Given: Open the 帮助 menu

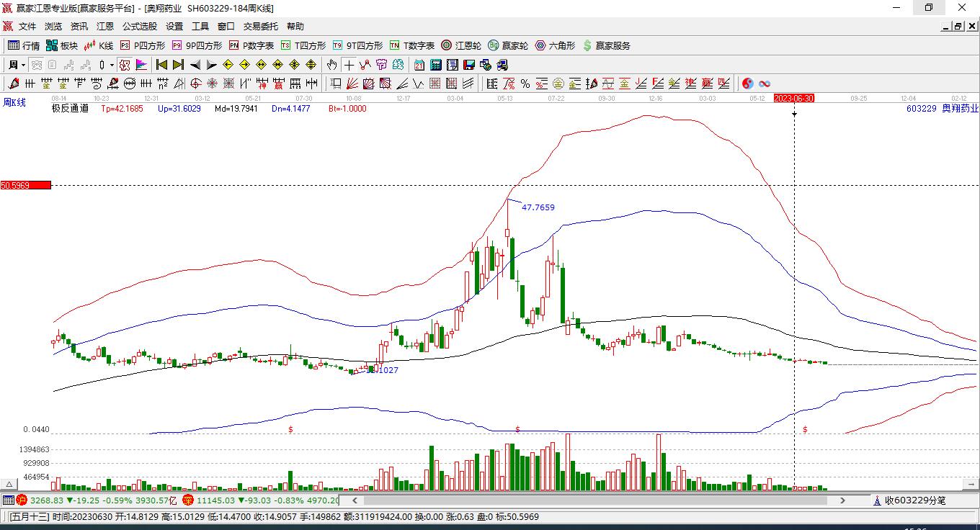Looking at the screenshot, I should pyautogui.click(x=295, y=27).
